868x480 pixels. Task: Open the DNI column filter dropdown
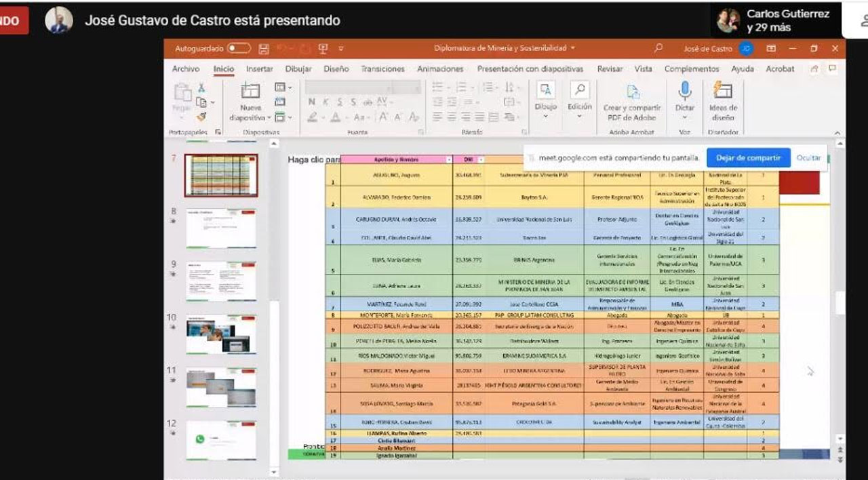[x=481, y=159]
